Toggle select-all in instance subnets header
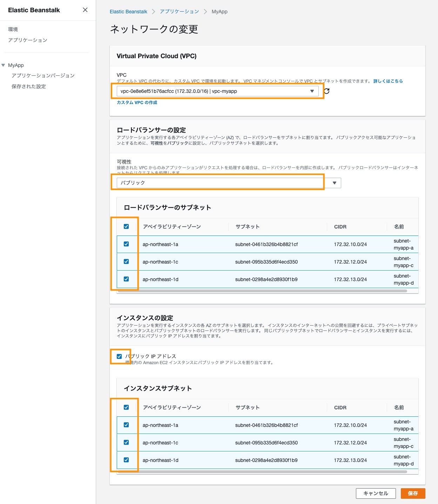The height and width of the screenshot is (504, 438). pyautogui.click(x=126, y=407)
